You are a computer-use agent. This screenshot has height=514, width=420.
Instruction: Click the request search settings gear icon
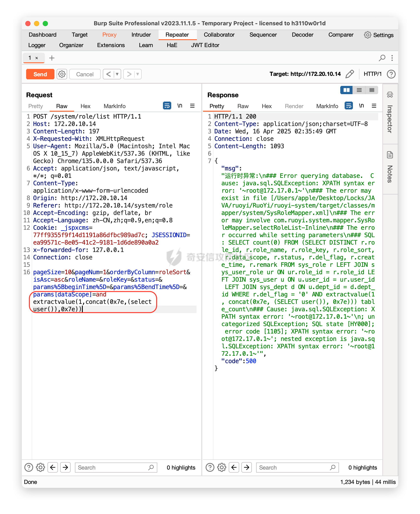click(x=40, y=467)
